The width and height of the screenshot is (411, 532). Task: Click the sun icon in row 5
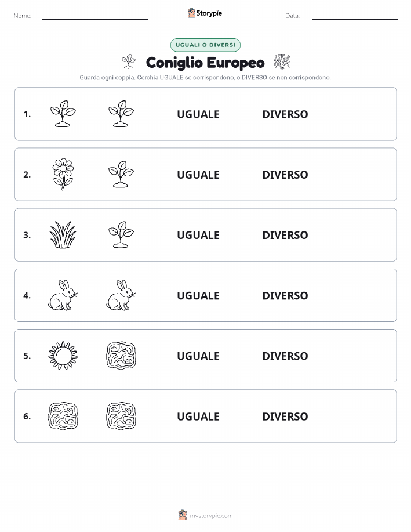coord(63,356)
